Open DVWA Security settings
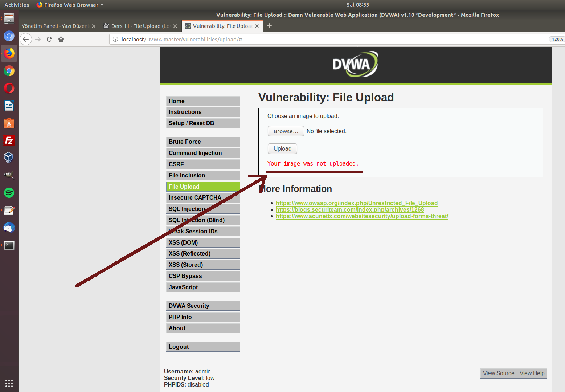 click(203, 306)
